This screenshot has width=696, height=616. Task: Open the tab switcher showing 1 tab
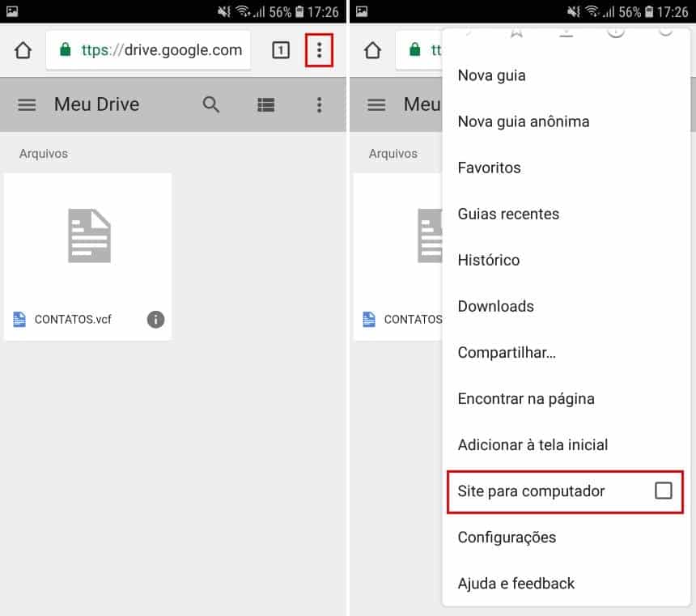281,50
